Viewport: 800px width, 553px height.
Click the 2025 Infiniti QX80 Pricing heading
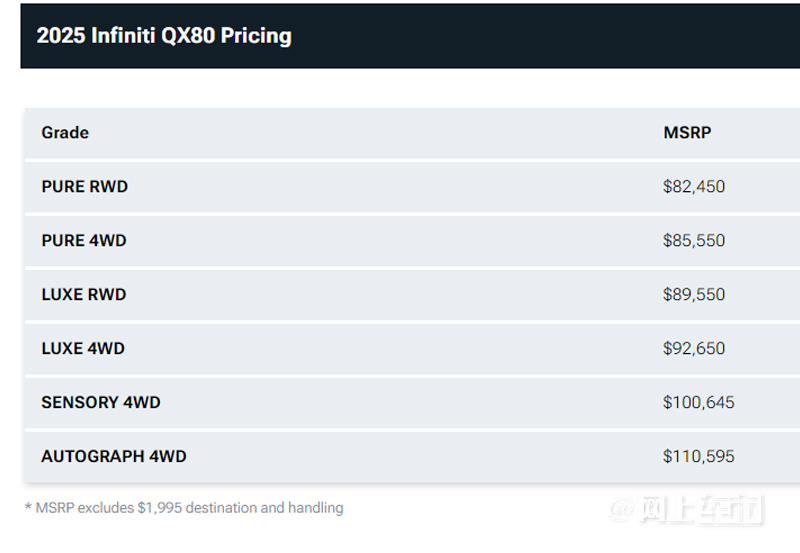click(164, 36)
